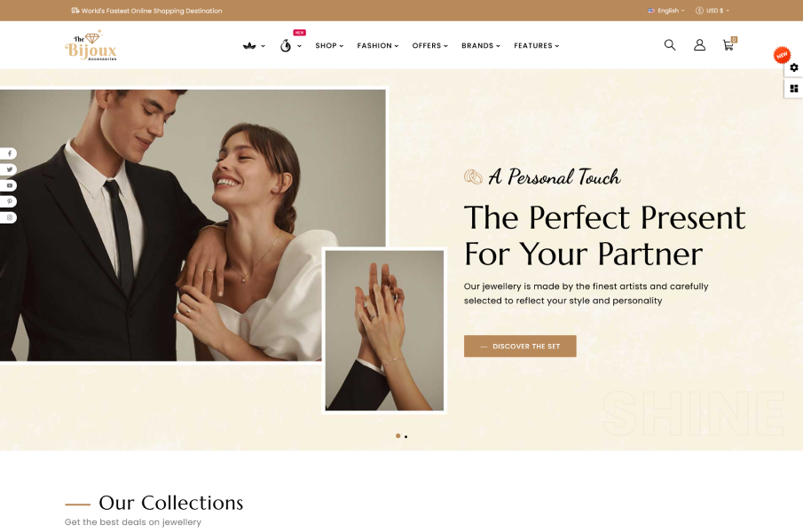803x532 pixels.
Task: Open the grid layout demos icon
Action: [794, 89]
